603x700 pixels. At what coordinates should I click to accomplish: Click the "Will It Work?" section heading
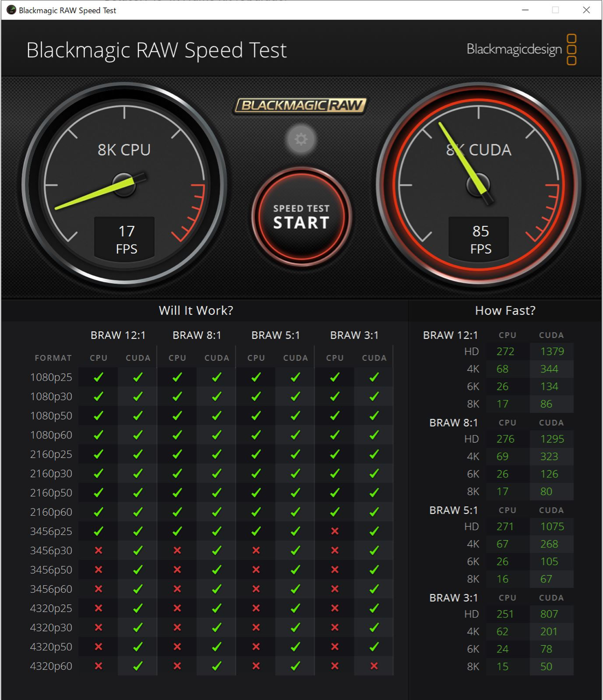tap(196, 311)
